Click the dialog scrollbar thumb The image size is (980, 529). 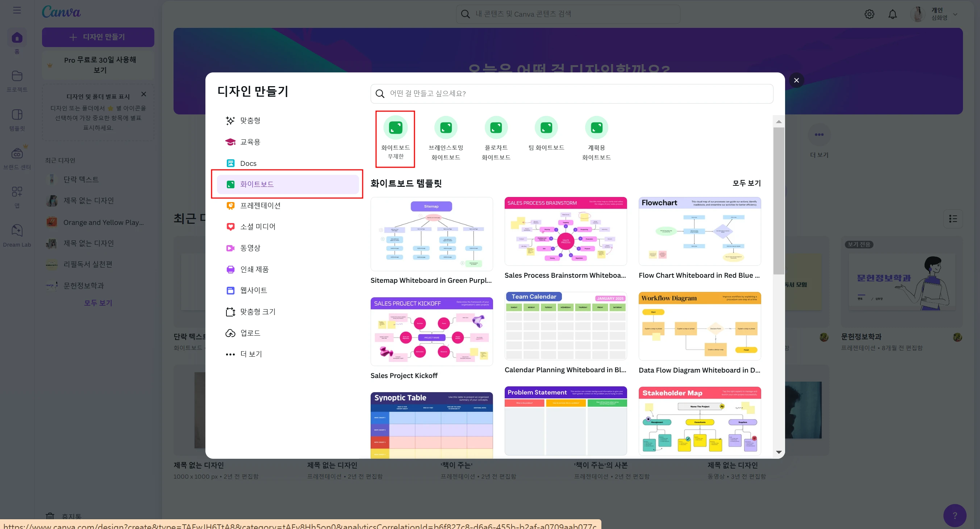tap(779, 201)
